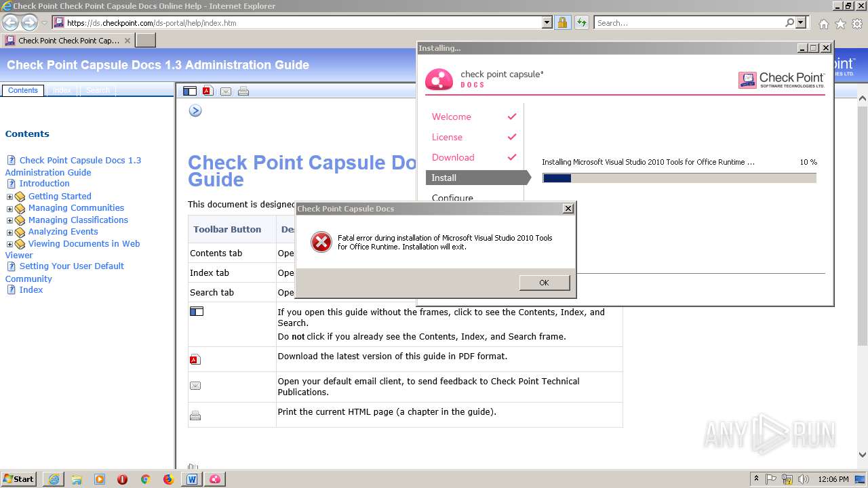This screenshot has height=488, width=868.
Task: Go to browser Home icon
Action: (x=823, y=24)
